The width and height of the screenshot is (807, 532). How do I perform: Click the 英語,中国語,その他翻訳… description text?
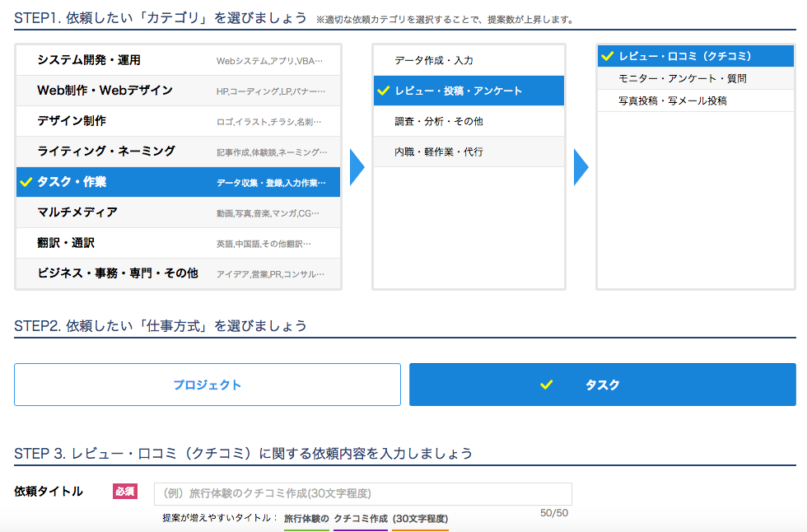pos(264,244)
